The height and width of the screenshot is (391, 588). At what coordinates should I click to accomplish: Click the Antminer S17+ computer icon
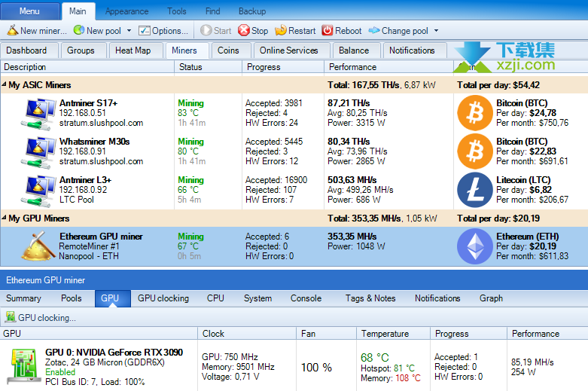coord(38,114)
